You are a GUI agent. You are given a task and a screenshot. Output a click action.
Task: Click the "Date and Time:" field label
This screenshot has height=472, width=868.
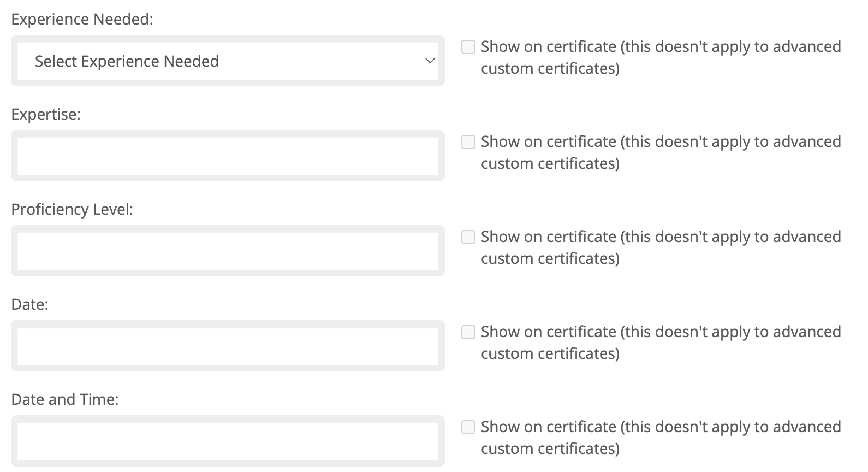pyautogui.click(x=65, y=400)
